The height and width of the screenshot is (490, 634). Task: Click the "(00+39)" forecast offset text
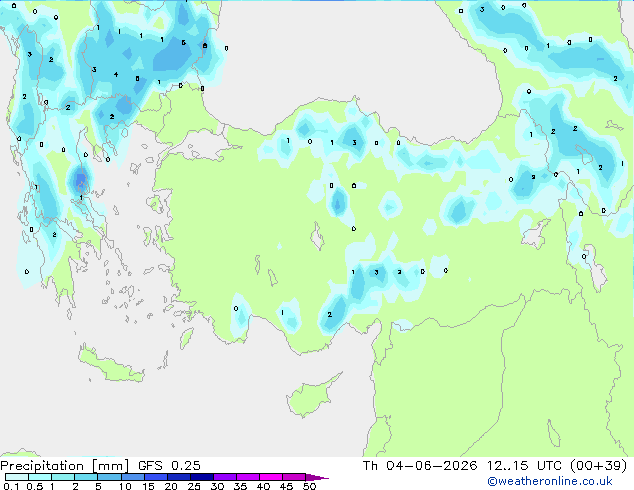pos(598,466)
